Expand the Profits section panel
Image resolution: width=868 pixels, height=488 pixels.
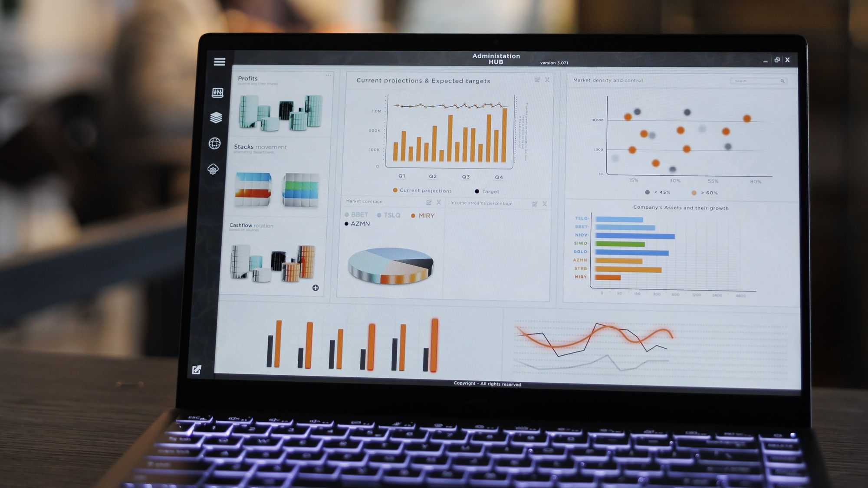coord(330,75)
